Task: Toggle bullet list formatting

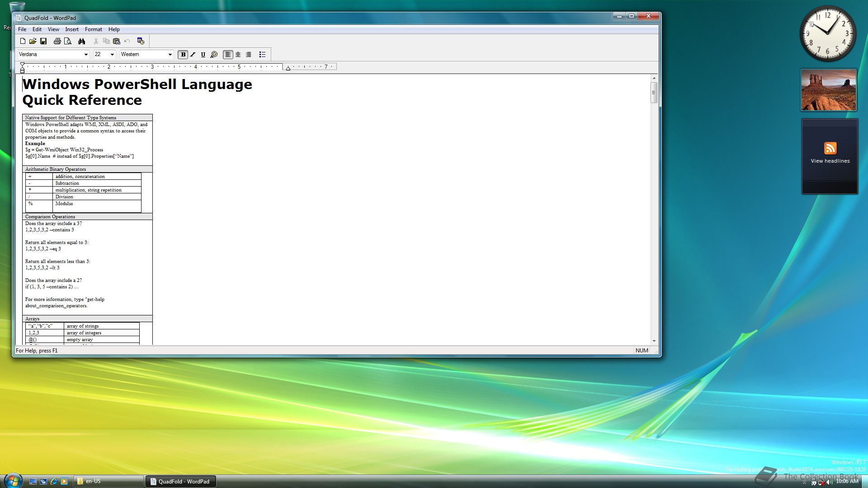Action: [x=262, y=55]
